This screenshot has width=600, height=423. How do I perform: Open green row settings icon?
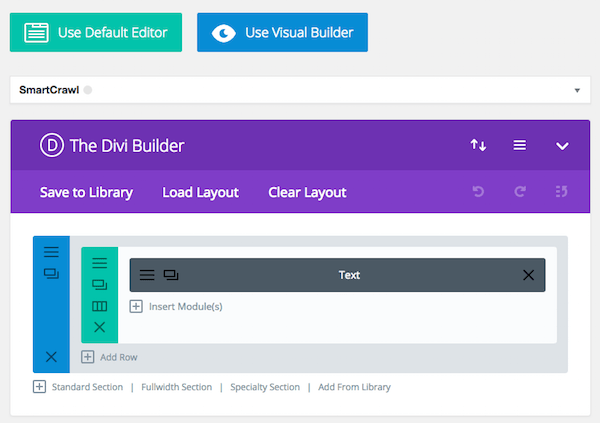point(99,263)
